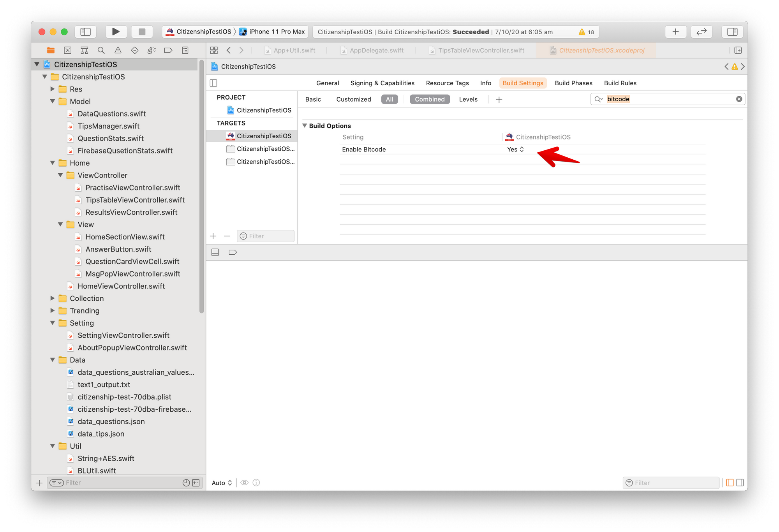Open the iPhone 11 Pro Max destination
This screenshot has height=532, width=779.
[x=272, y=32]
